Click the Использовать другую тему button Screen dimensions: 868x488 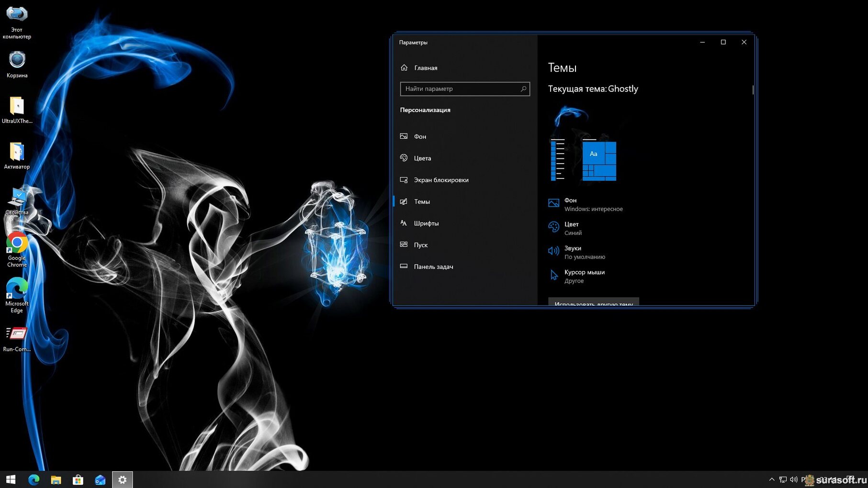tap(593, 302)
